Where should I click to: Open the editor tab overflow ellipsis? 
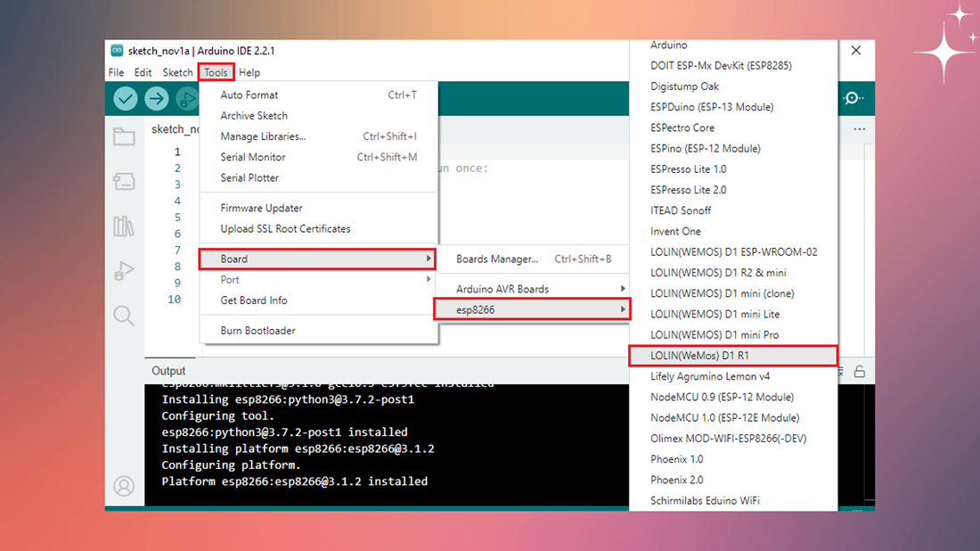click(x=860, y=129)
